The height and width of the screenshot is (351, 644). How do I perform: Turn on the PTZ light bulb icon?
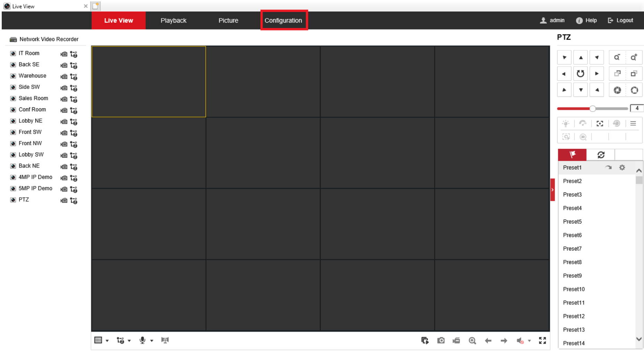pyautogui.click(x=566, y=124)
